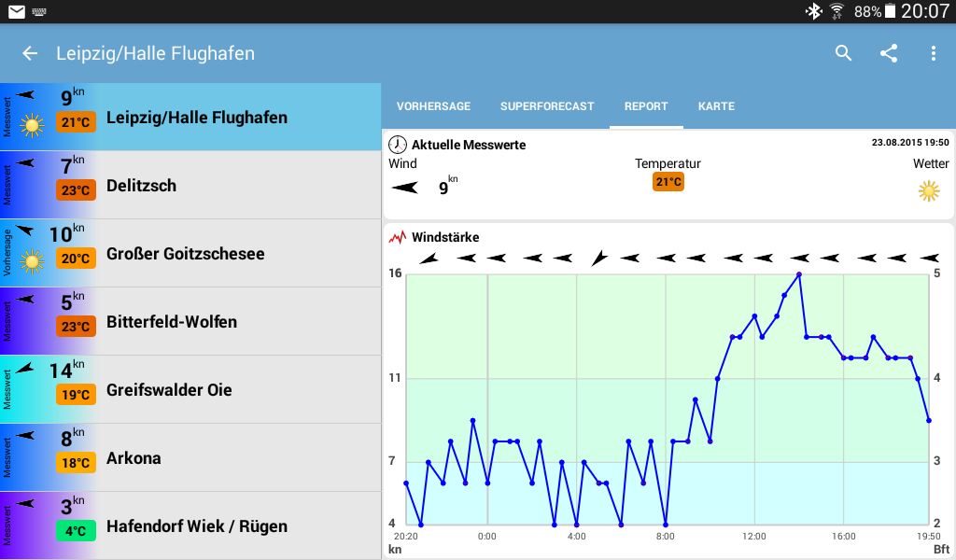Select the Leipzig/Halle Flughafen station
The height and width of the screenshot is (560, 956).
190,117
